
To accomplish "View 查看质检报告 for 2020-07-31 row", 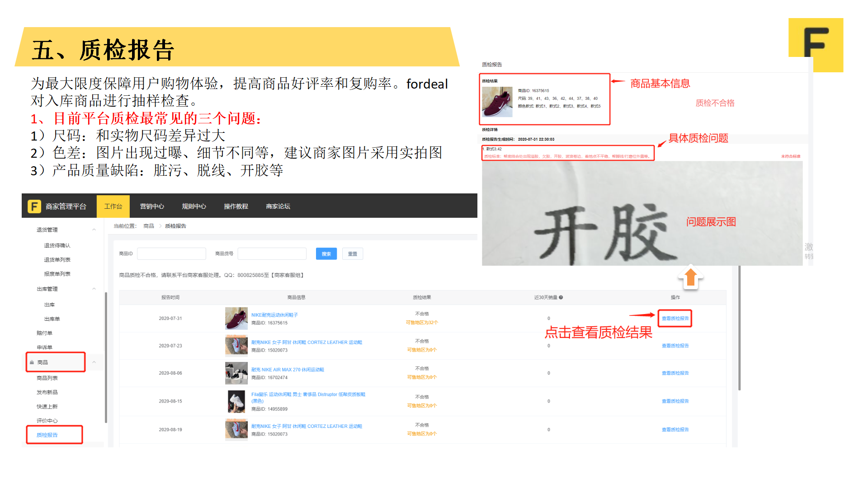I will pos(675,319).
